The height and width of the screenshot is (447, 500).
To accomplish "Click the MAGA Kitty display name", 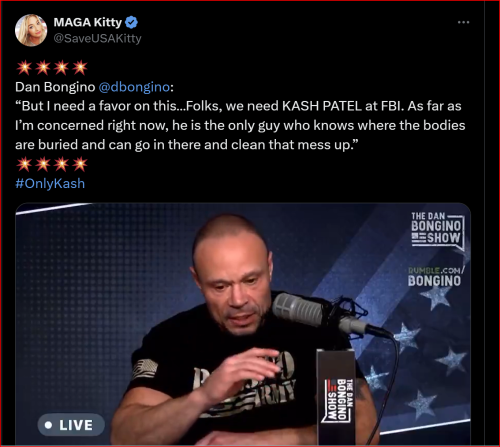I will click(88, 22).
